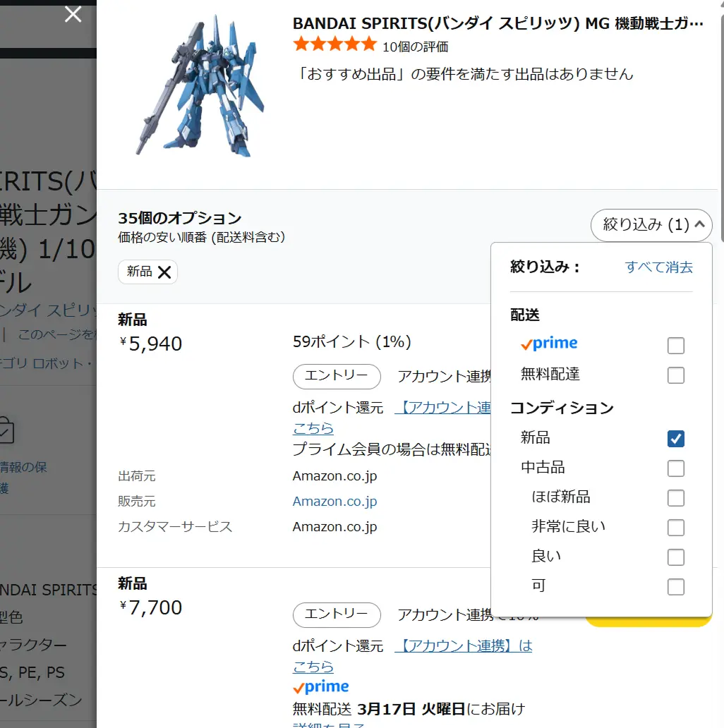Image resolution: width=724 pixels, height=728 pixels.
Task: Click the prime badge under the ¥7,700 offer
Action: point(320,686)
